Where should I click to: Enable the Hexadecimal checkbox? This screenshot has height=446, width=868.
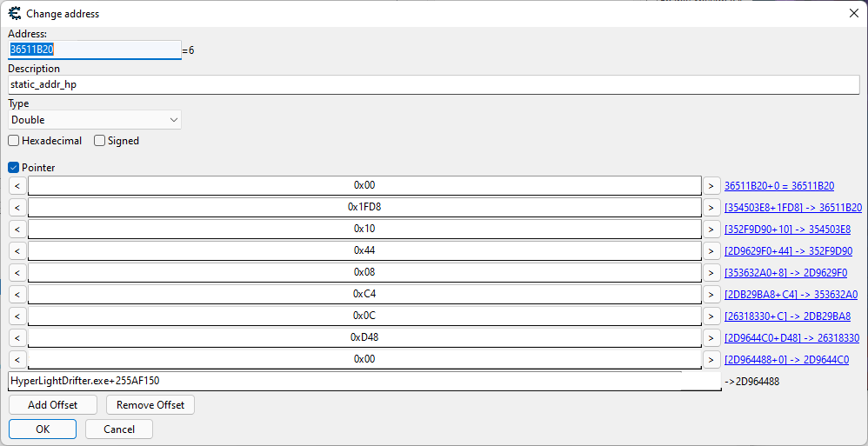[14, 141]
